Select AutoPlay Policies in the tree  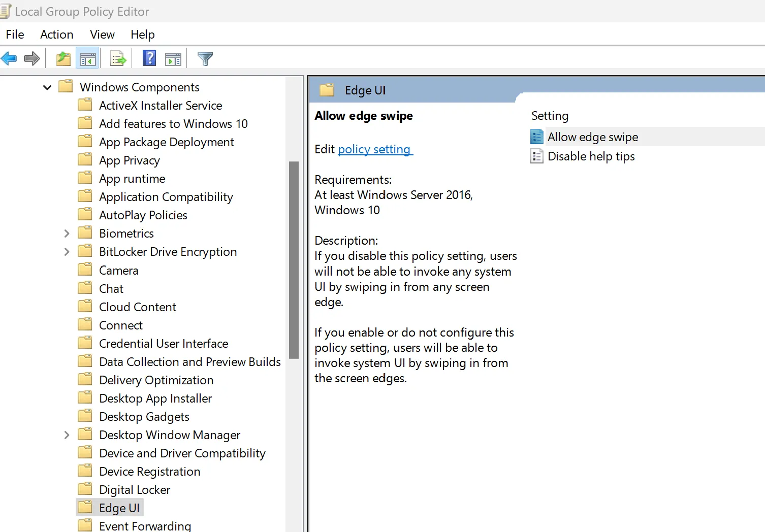click(143, 215)
